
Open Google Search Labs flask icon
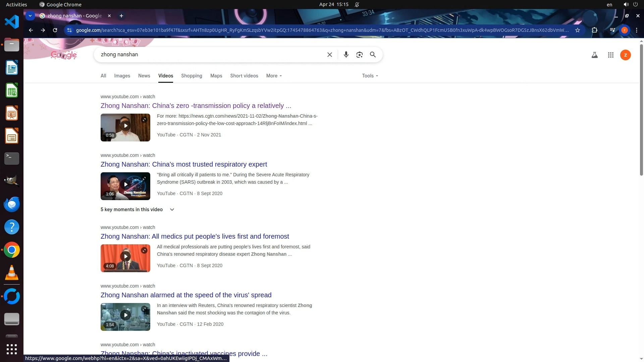pos(594,55)
